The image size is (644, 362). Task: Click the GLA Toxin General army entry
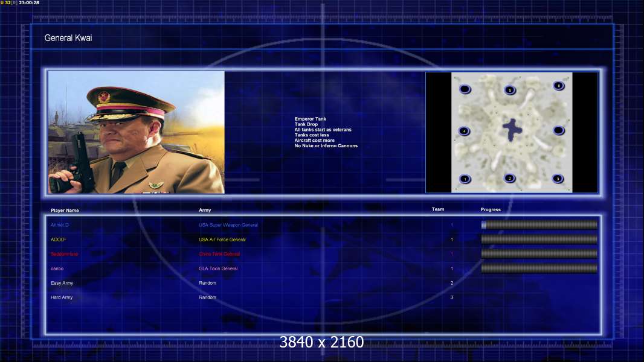218,268
